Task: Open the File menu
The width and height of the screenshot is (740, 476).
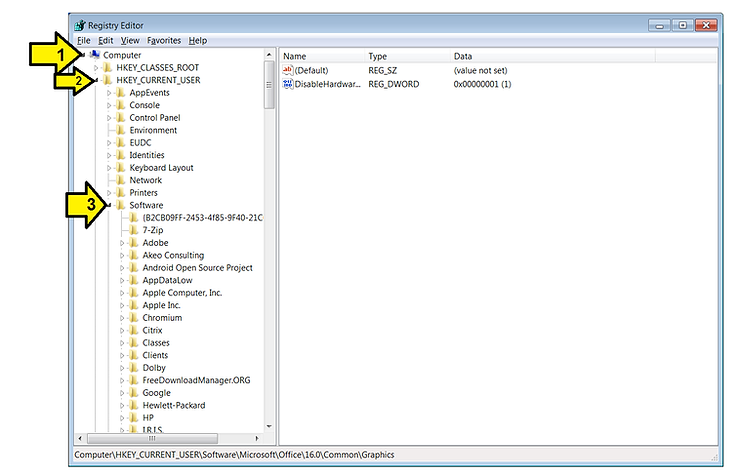Action: click(84, 41)
